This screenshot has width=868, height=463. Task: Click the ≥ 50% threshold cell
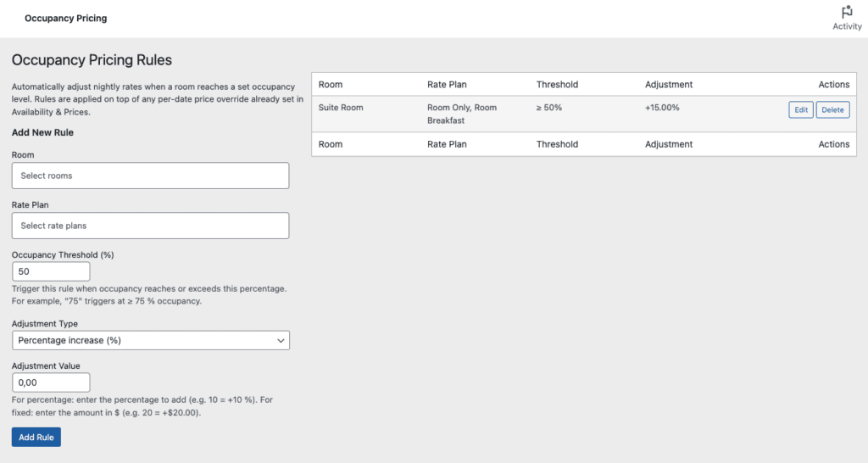(549, 108)
